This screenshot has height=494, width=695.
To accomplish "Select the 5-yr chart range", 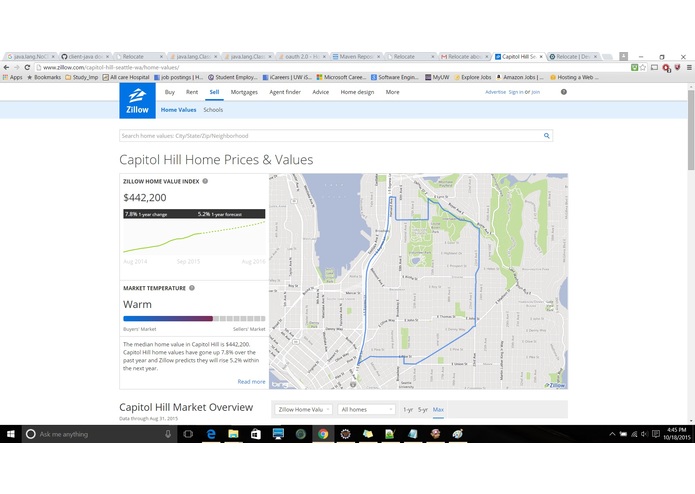I will (423, 409).
